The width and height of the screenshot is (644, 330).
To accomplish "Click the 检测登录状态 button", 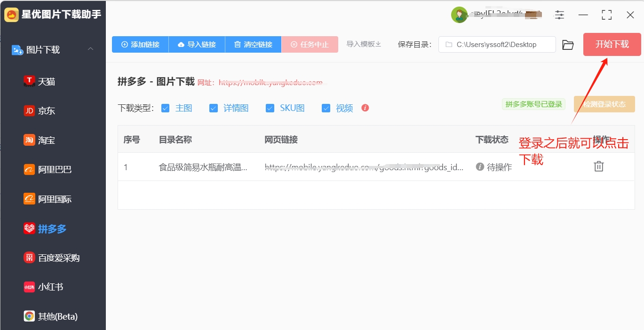I will (604, 104).
